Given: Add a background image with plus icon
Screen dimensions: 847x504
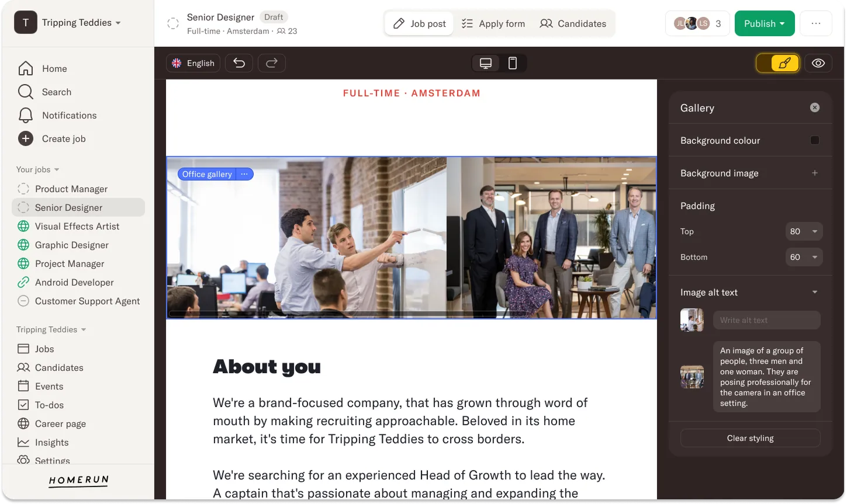Looking at the screenshot, I should (815, 173).
